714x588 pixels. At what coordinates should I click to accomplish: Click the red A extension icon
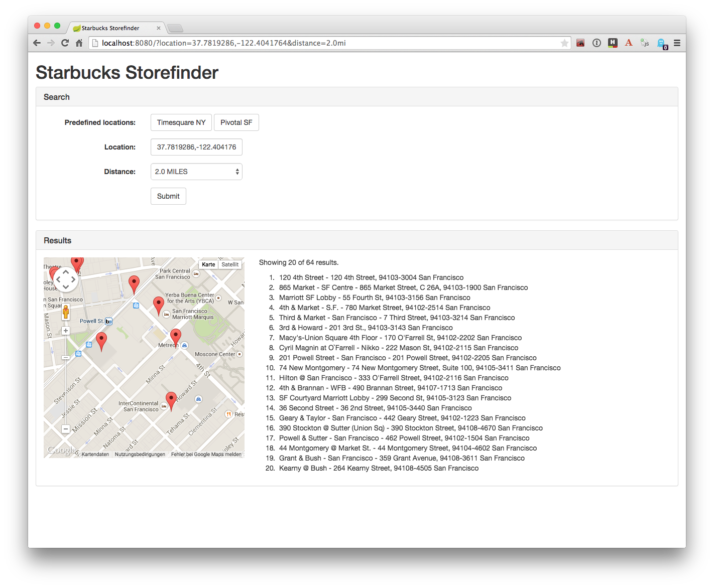[x=629, y=43]
